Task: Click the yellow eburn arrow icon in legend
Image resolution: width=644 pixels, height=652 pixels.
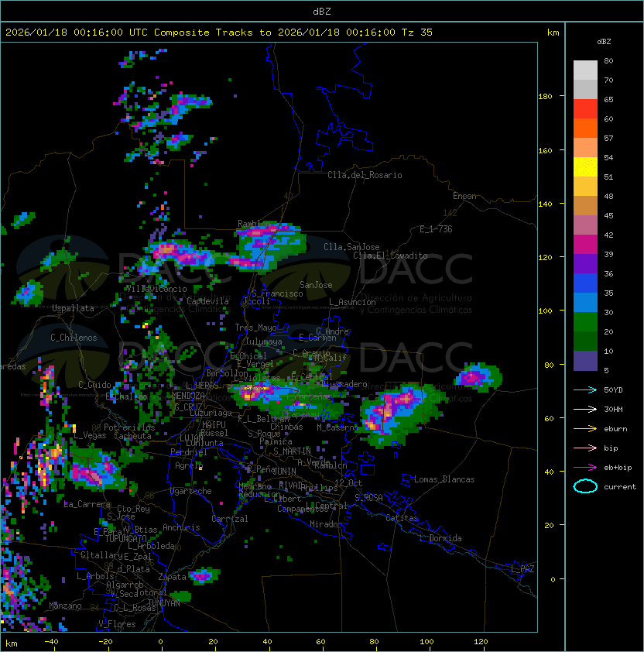Action: click(585, 429)
